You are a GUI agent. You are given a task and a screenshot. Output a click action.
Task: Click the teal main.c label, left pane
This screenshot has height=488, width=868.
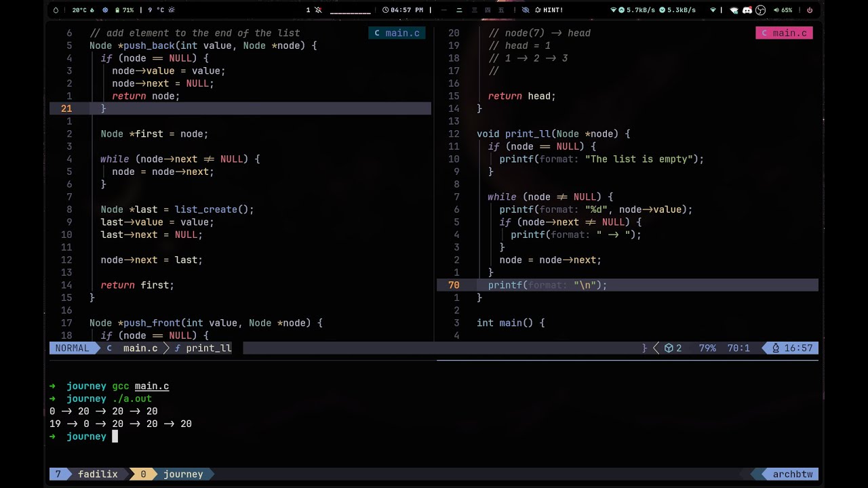coord(397,33)
